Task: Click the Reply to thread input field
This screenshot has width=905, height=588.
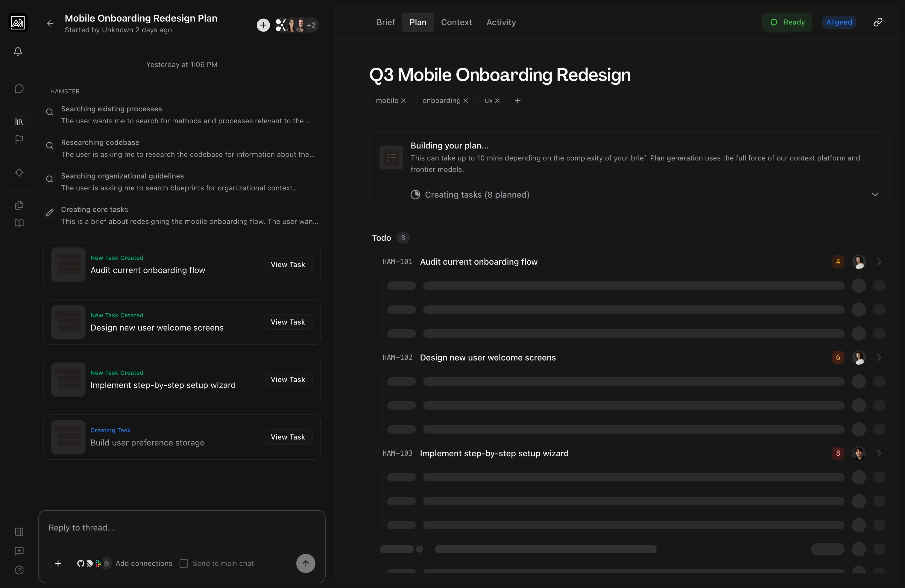Action: 182,528
